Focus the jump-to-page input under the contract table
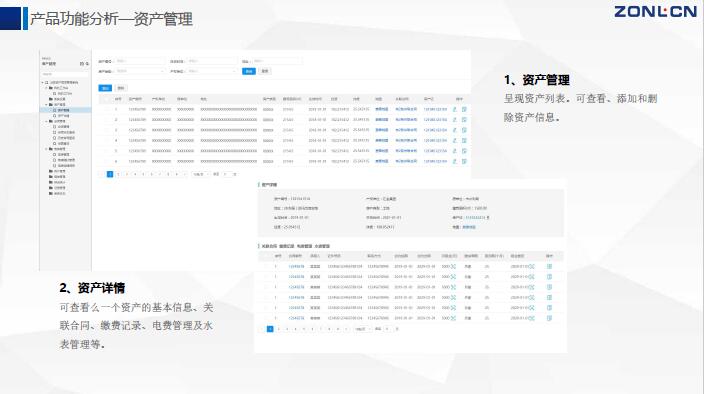Screen dimensions: 704x394 [387, 329]
